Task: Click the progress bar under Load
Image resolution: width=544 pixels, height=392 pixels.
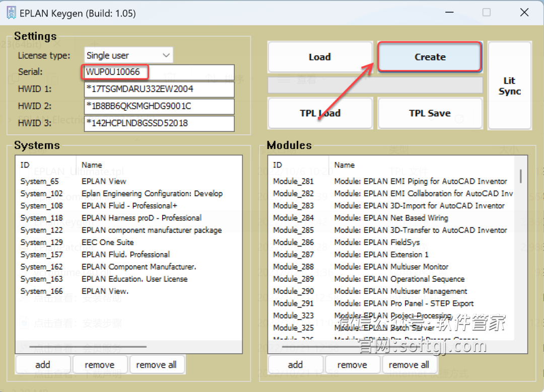Action: (375, 85)
